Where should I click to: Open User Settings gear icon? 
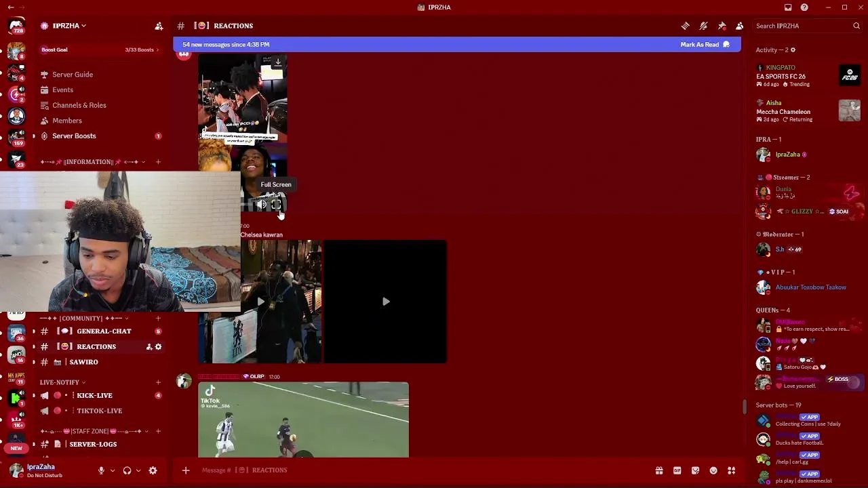(153, 470)
